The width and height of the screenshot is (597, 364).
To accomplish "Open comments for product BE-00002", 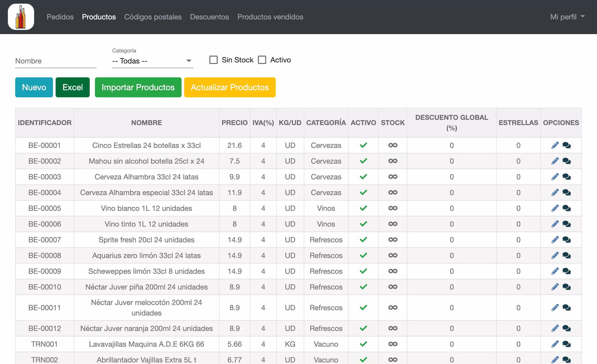I will (x=567, y=161).
